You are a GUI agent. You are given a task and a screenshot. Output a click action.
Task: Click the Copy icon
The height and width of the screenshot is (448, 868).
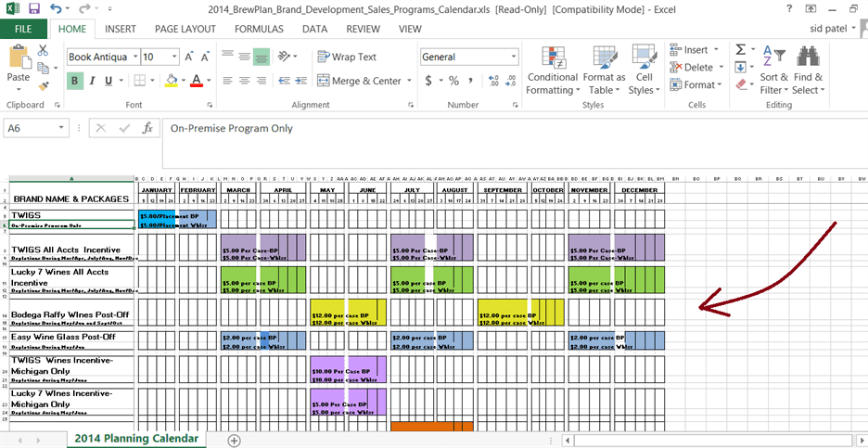[44, 68]
